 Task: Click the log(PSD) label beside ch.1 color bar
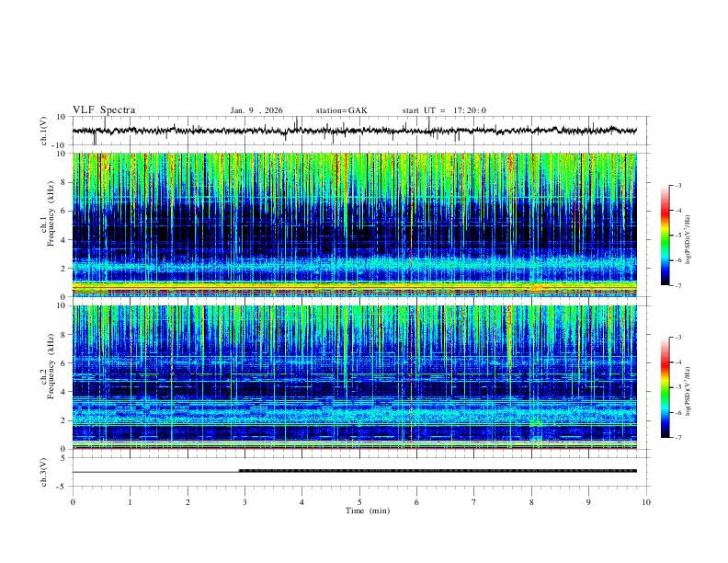pos(688,239)
